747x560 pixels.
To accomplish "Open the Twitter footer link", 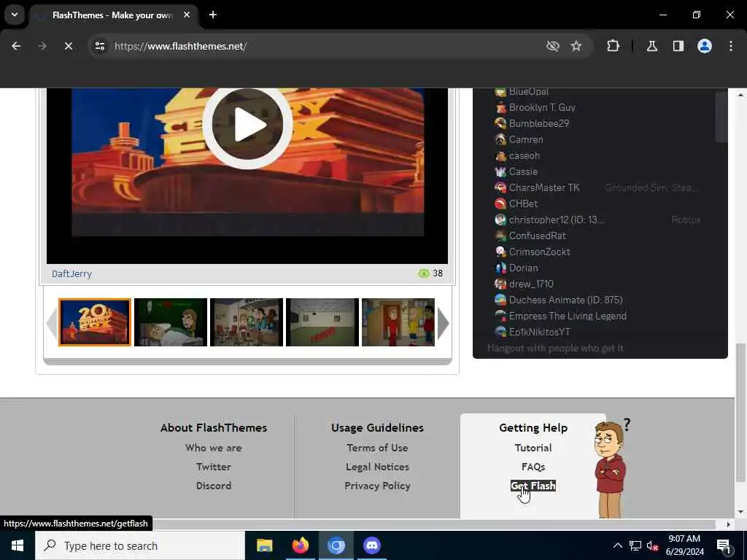I will [214, 467].
